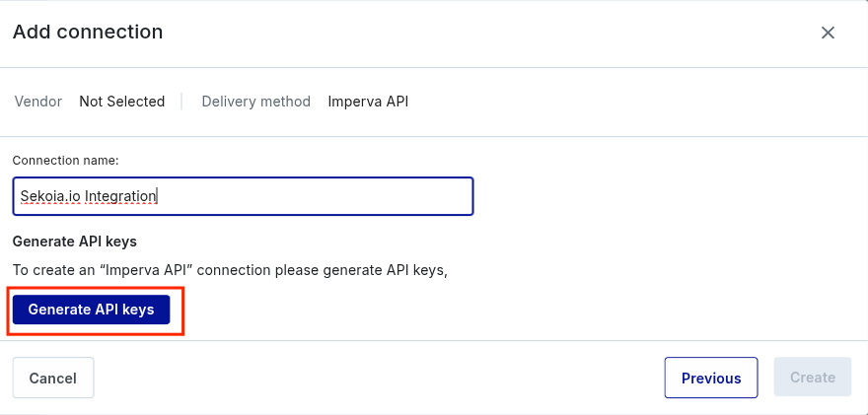
Task: Click the Create button
Action: 813,378
